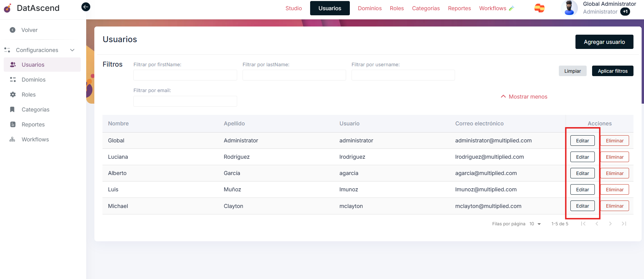Open the rows per page dropdown
Viewport: 644px width, 279px height.
tap(535, 224)
